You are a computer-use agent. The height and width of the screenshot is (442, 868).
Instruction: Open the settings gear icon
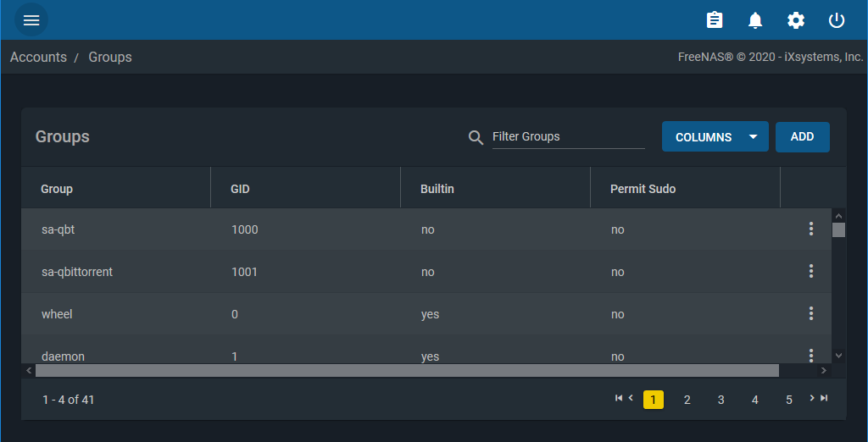click(796, 20)
